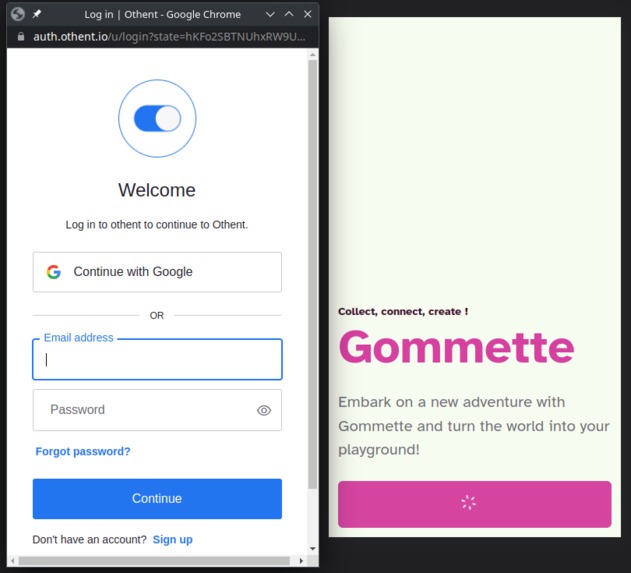The width and height of the screenshot is (631, 573).
Task: Click the 'Embark on a new adventure' paragraph
Action: tap(474, 426)
